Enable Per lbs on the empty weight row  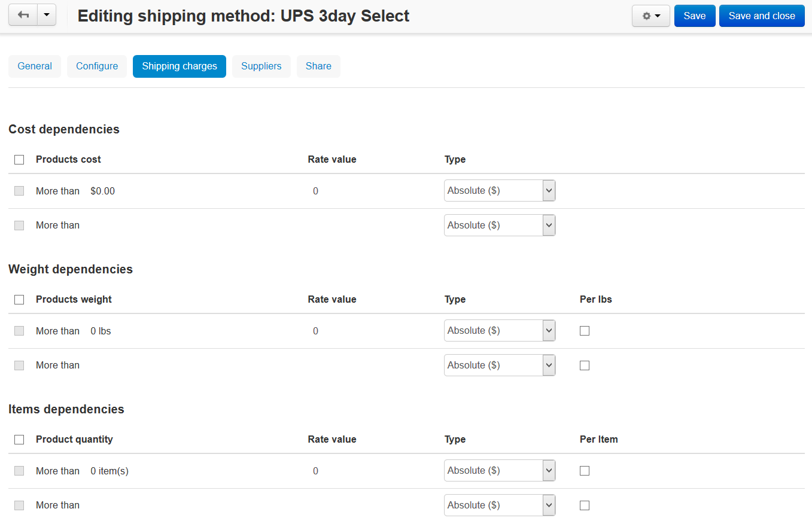585,365
